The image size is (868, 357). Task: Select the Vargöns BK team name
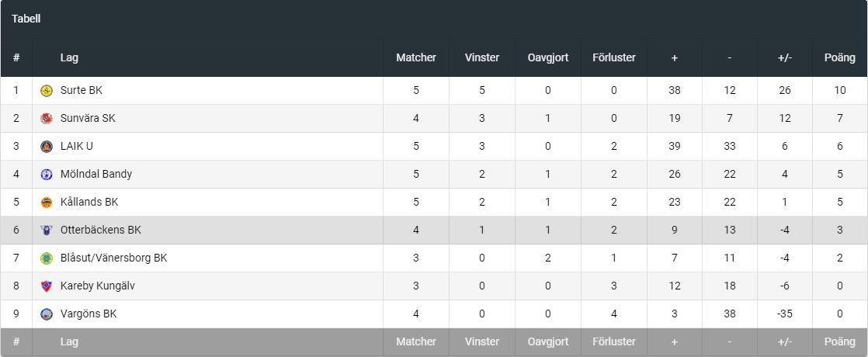click(x=88, y=314)
